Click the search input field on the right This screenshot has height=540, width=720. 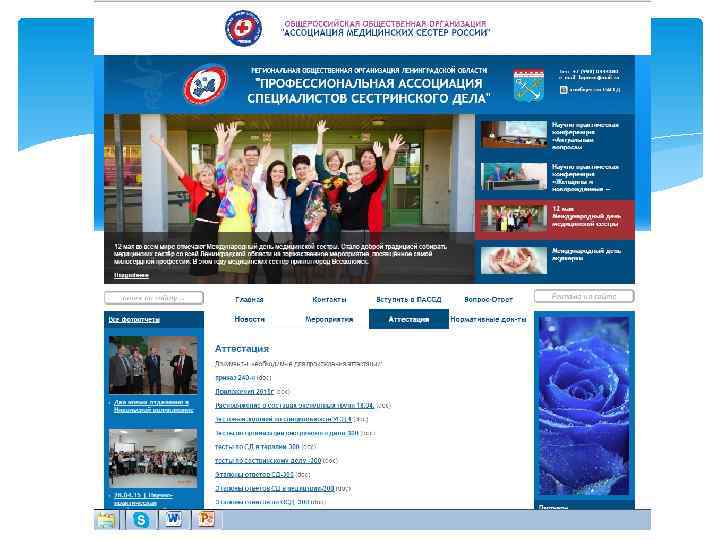point(584,297)
